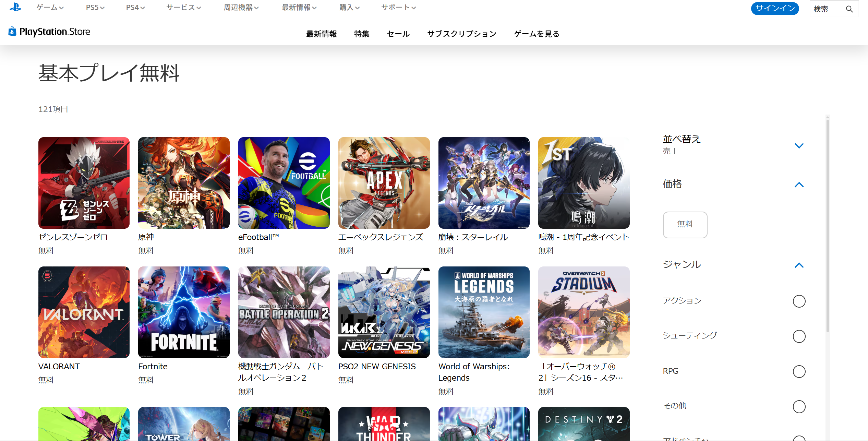The height and width of the screenshot is (441, 868).
Task: Go to the セール tab
Action: click(398, 34)
